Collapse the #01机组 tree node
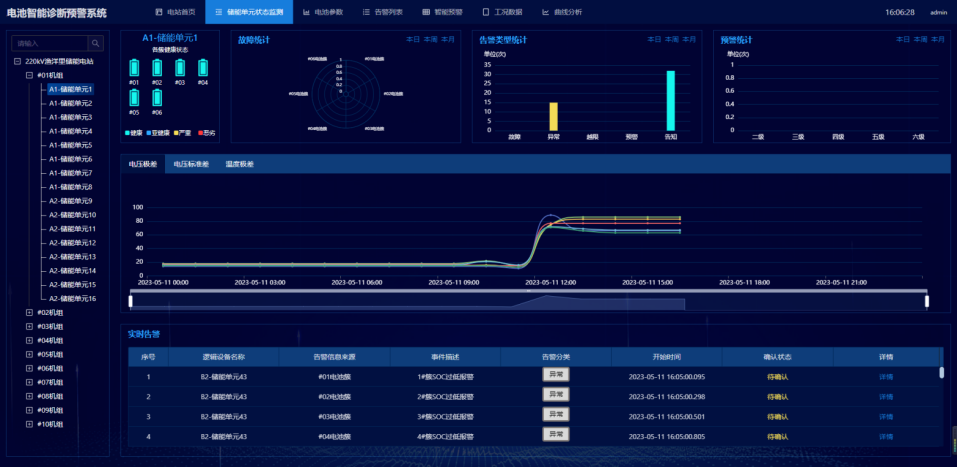Viewport: 957px width, 467px height. pyautogui.click(x=29, y=75)
